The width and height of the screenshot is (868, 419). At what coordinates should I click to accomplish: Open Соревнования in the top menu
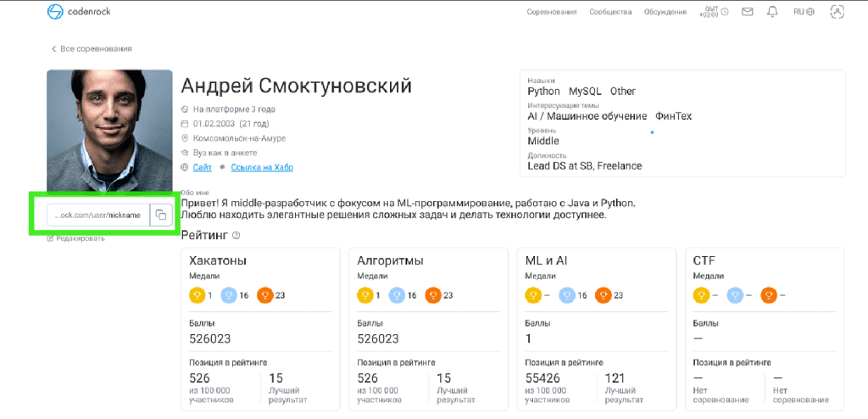551,12
